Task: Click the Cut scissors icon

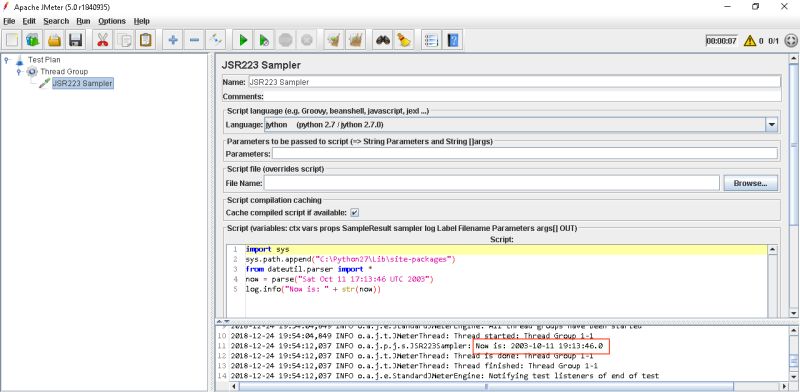Action: pos(103,40)
